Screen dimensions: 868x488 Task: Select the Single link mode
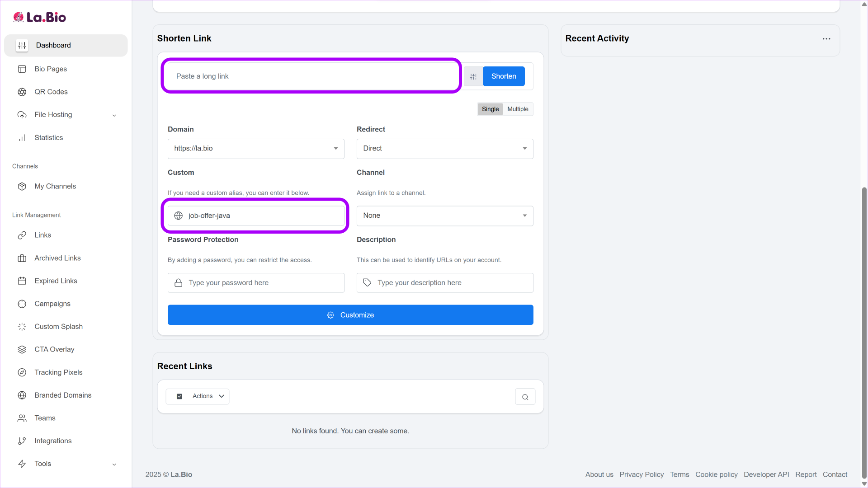coord(490,109)
